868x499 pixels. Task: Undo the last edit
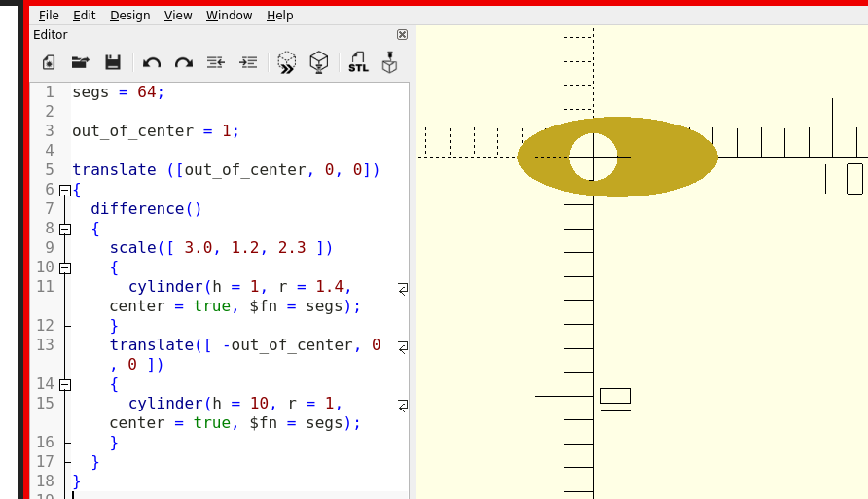152,62
